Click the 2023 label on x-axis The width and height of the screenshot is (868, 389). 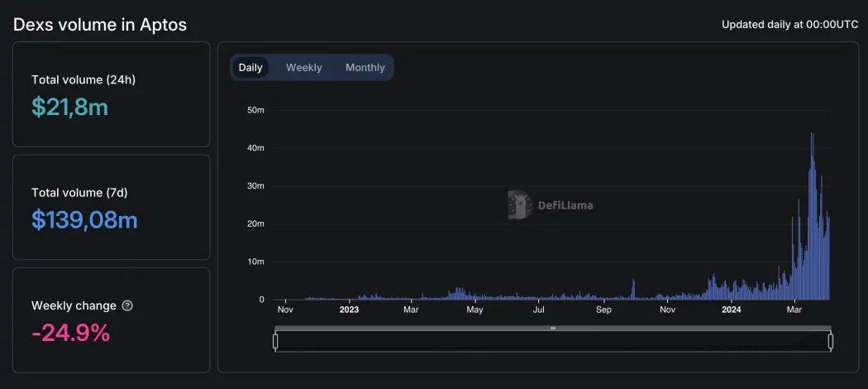[x=349, y=310]
